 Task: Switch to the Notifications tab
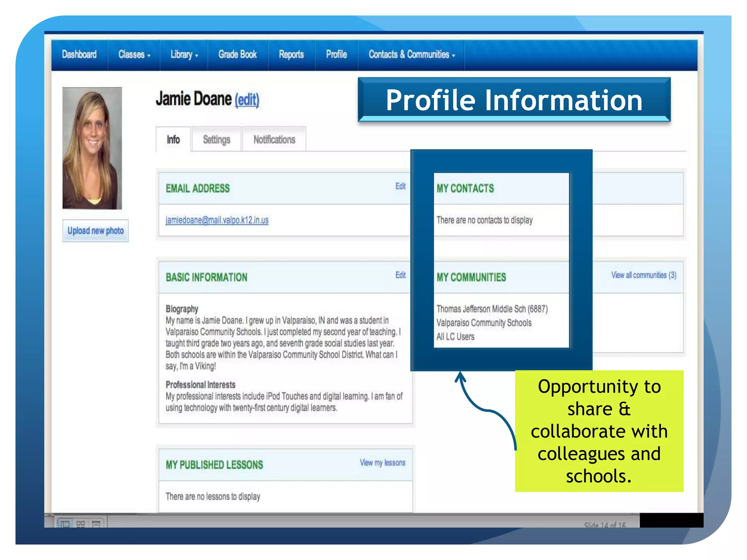(x=274, y=140)
